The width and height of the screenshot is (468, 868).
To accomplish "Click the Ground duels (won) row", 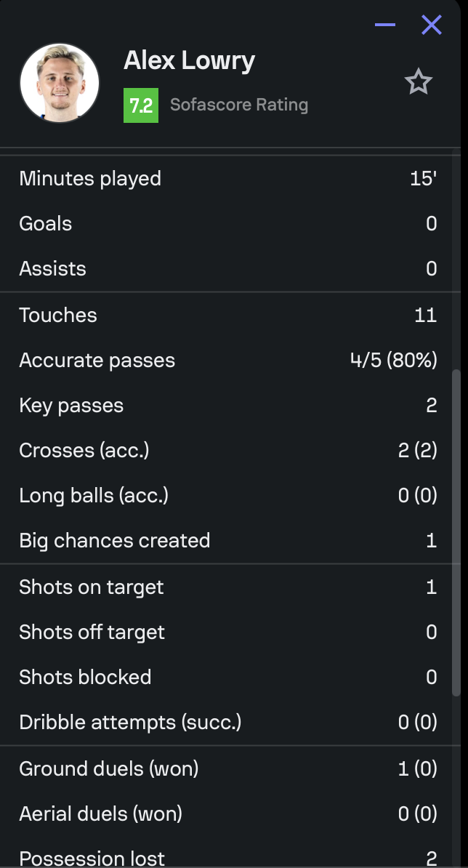I will pyautogui.click(x=228, y=768).
